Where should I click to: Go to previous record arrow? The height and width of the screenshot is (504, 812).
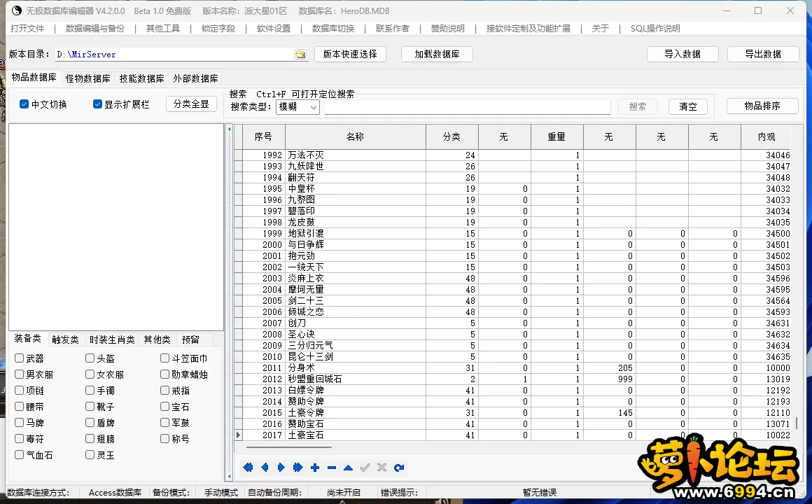pos(265,468)
